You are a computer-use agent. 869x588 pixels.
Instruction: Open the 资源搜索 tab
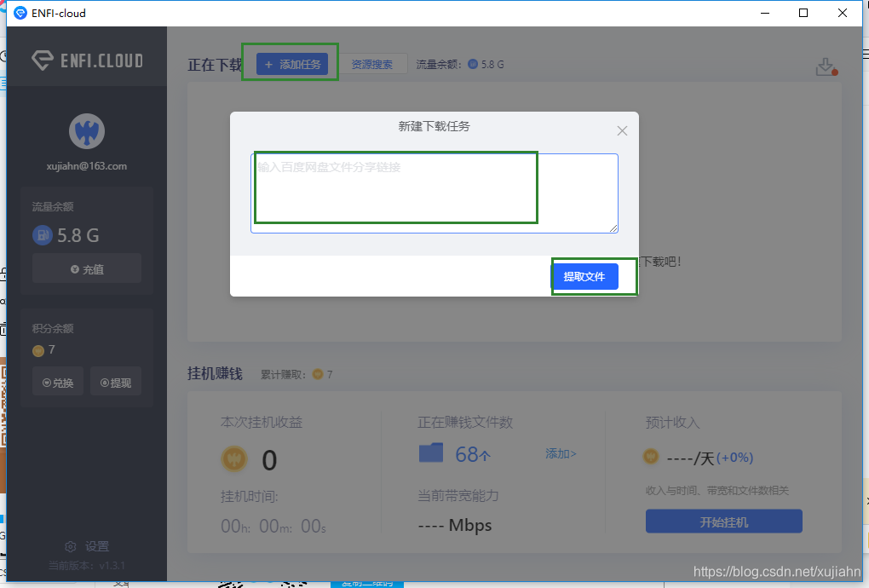pos(371,64)
